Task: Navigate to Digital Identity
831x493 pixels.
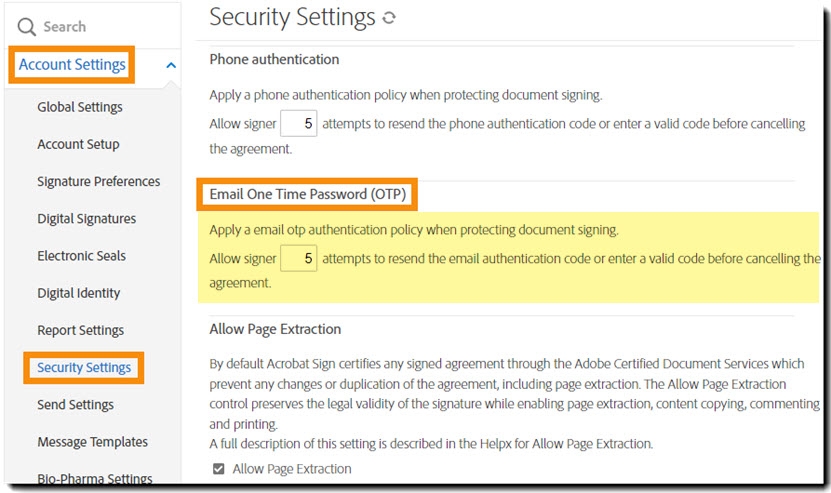Action: pyautogui.click(x=78, y=293)
